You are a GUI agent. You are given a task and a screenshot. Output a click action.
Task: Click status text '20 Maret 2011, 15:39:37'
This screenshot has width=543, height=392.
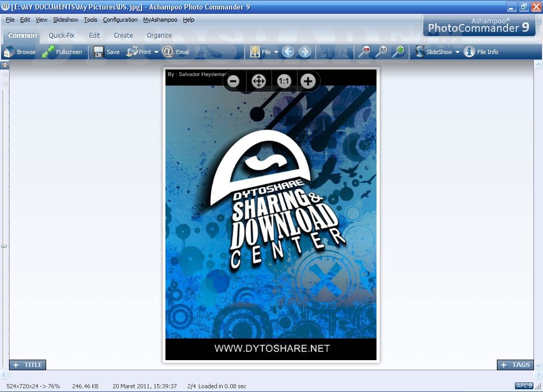[x=145, y=386]
